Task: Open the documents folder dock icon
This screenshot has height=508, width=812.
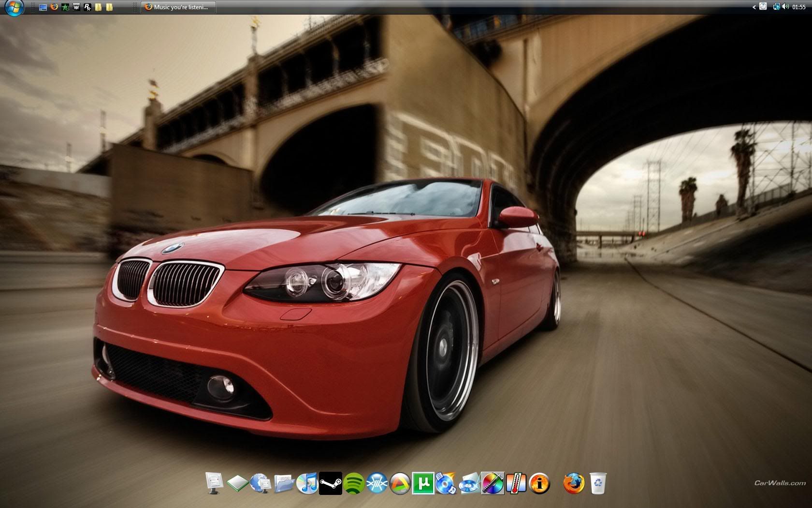Action: (284, 483)
